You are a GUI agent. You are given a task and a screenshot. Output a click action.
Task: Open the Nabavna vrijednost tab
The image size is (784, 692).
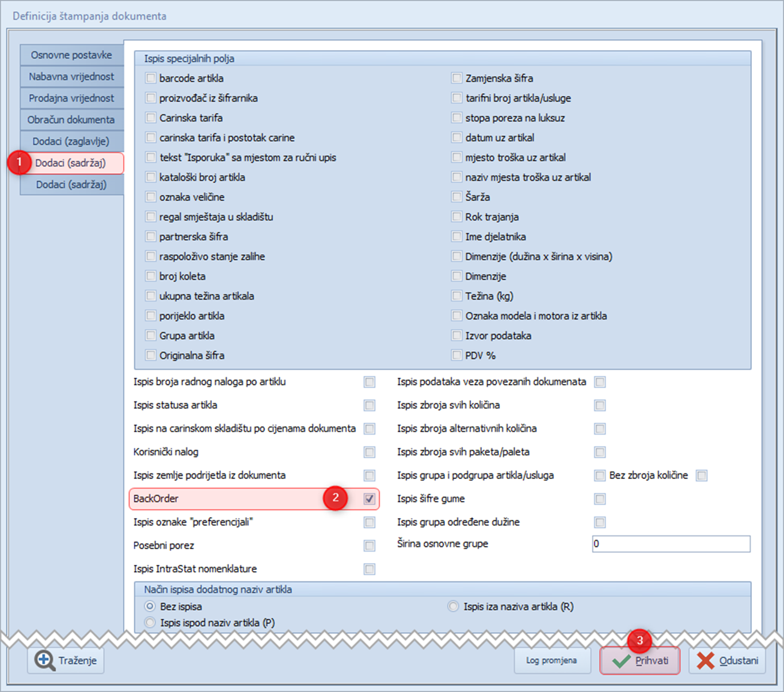pyautogui.click(x=71, y=77)
